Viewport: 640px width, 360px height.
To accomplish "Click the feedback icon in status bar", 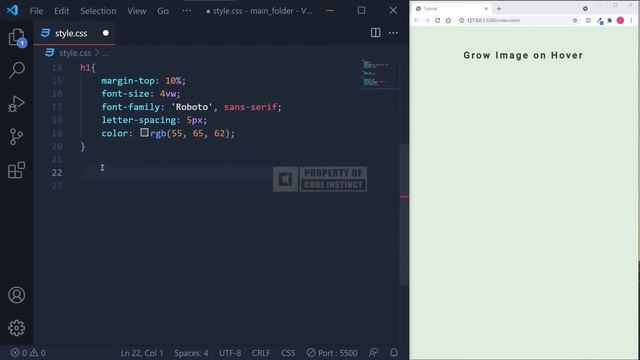I will (373, 353).
